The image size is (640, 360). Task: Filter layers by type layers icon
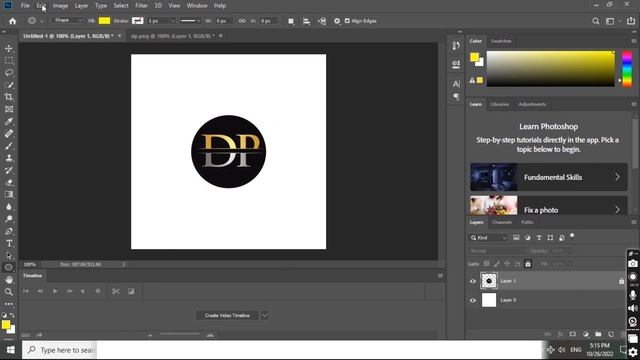coord(539,238)
